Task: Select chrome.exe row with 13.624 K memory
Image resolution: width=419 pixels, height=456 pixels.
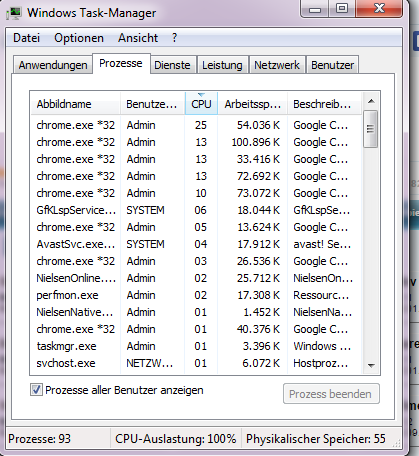Action: point(196,227)
